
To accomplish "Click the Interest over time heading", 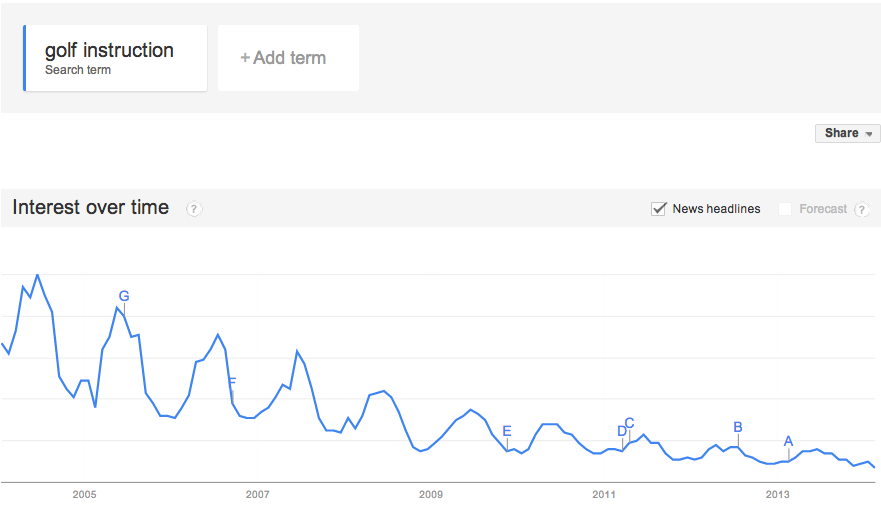I will [91, 208].
